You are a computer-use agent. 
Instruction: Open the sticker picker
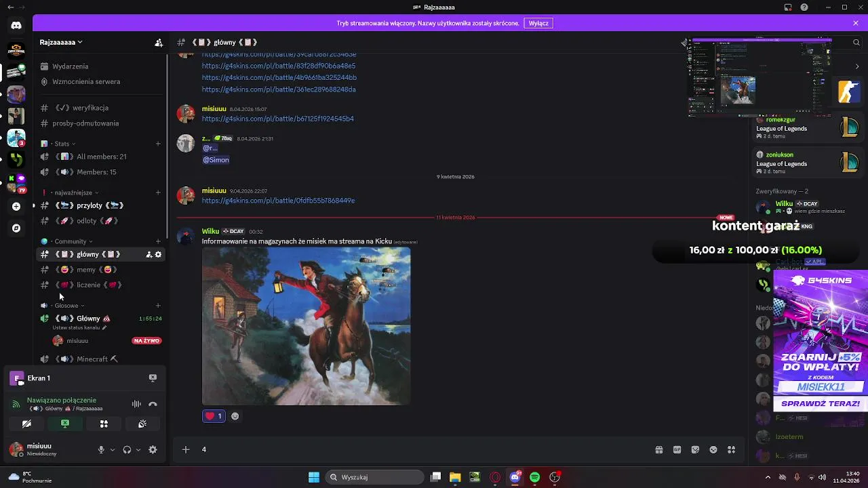[x=695, y=449]
